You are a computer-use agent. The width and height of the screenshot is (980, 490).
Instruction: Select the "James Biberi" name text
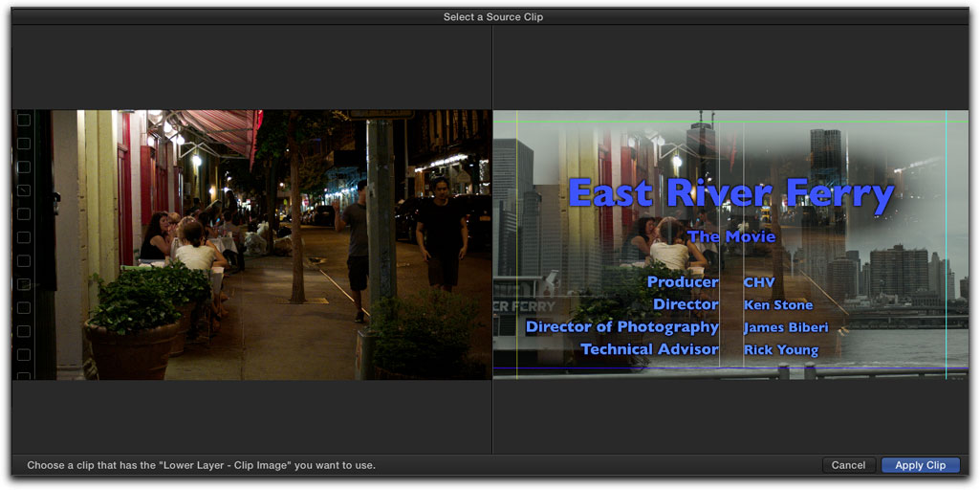(x=786, y=327)
